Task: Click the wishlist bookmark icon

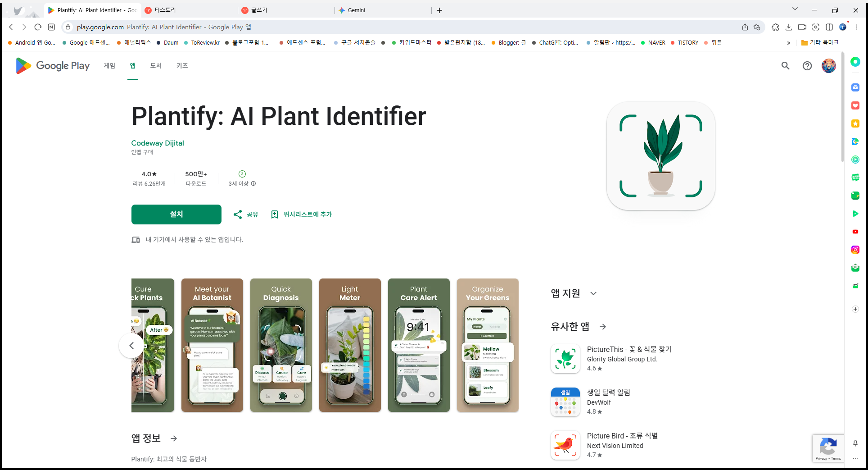Action: (x=275, y=214)
